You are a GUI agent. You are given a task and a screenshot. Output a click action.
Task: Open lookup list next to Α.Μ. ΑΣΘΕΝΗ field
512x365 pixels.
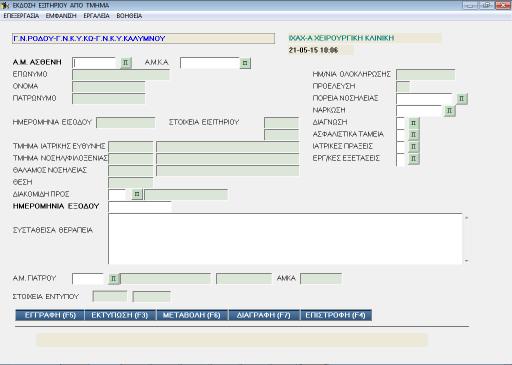(126, 63)
